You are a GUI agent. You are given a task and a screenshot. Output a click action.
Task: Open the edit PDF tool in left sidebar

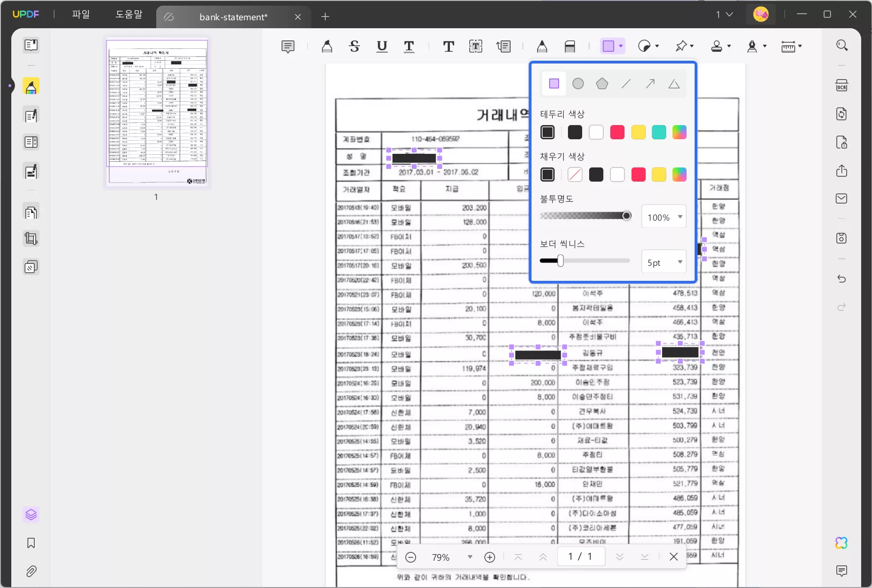pyautogui.click(x=31, y=115)
